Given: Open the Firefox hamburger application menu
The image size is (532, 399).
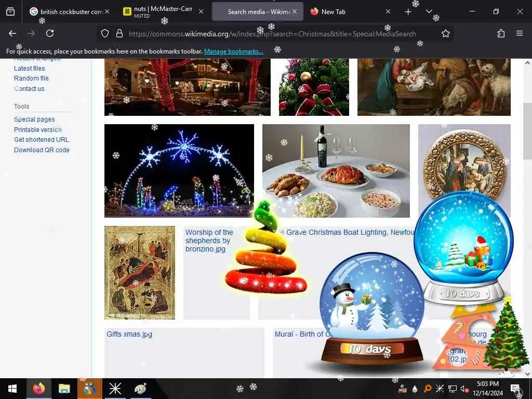Looking at the screenshot, I should click(520, 33).
